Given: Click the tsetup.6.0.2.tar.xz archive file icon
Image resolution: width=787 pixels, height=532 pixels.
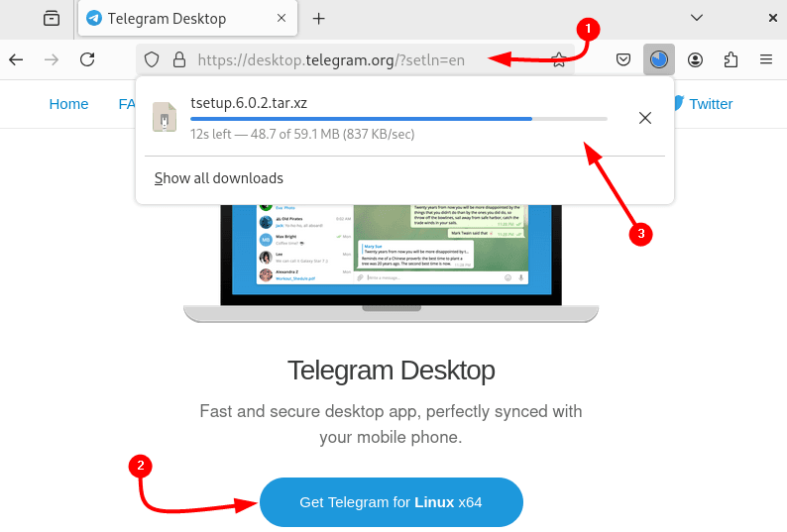Looking at the screenshot, I should coord(165,117).
